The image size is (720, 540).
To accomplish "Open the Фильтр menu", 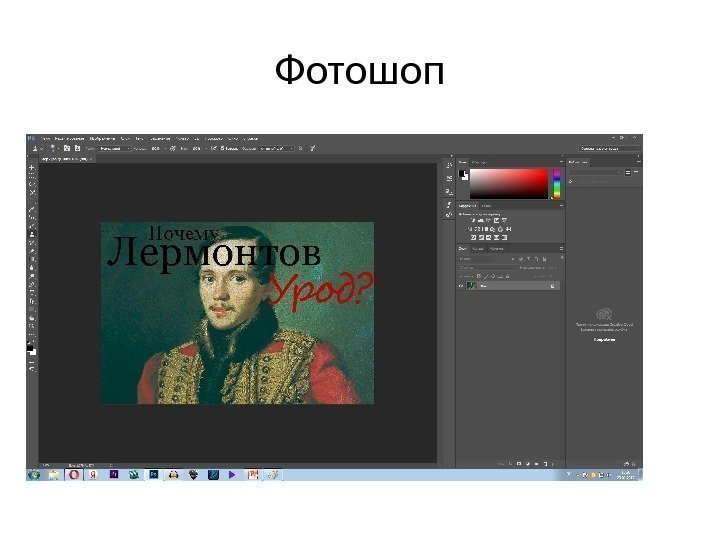I will click(x=182, y=138).
